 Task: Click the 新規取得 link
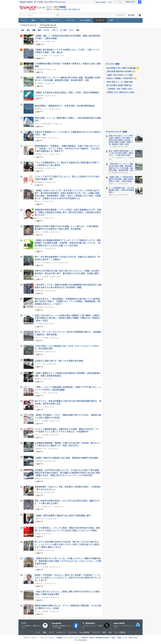62,7
